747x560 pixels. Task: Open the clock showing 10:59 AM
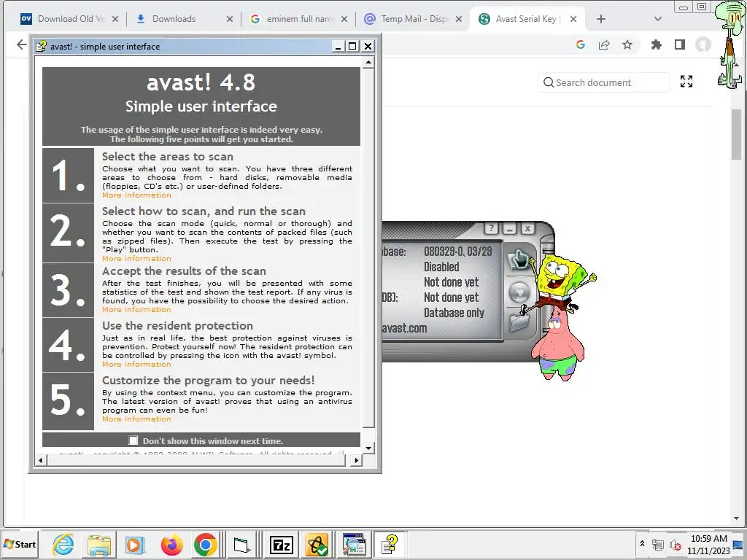coord(708,544)
